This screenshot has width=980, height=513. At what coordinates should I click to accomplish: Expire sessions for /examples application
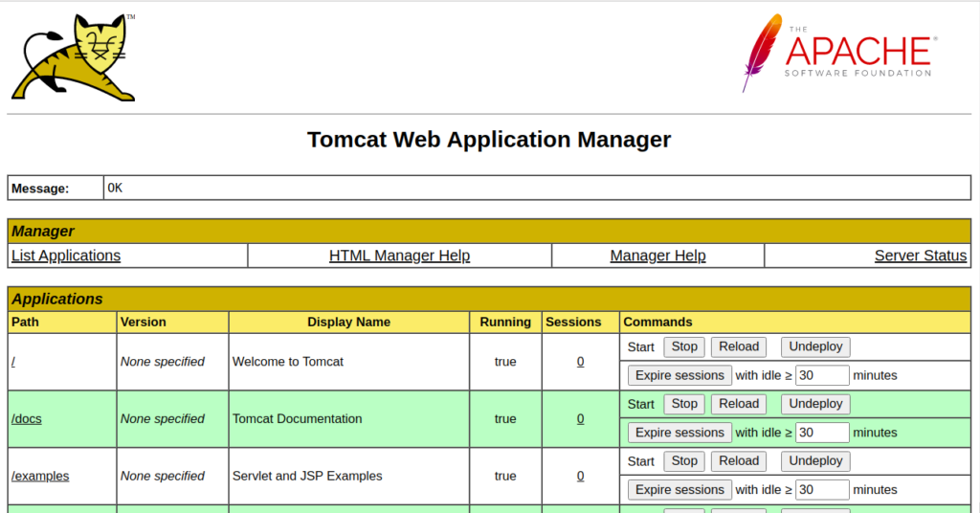point(679,490)
